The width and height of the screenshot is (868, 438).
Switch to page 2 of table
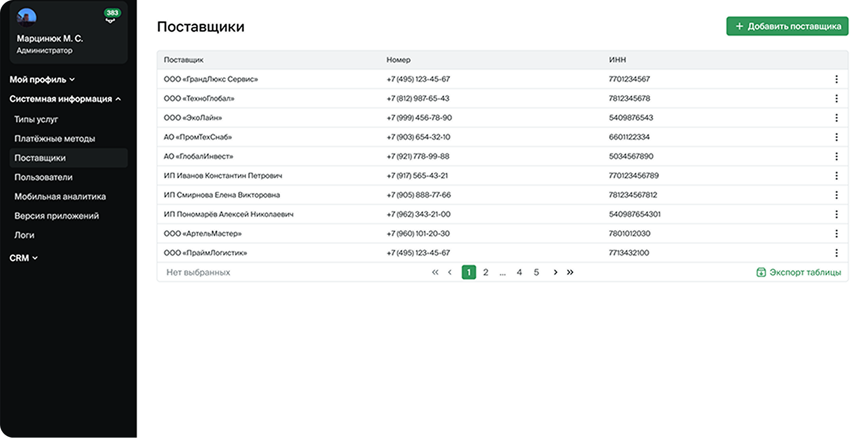coord(486,272)
